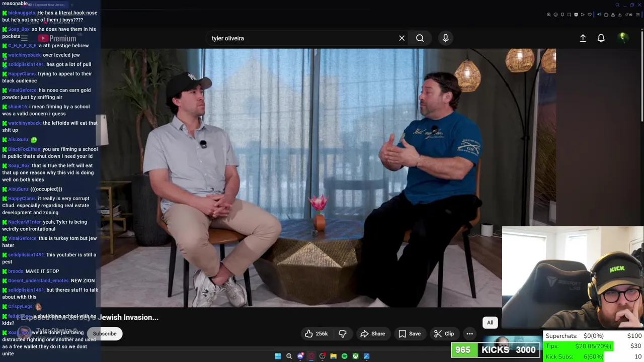
Task: Open Windows taskbar search
Action: point(289,356)
